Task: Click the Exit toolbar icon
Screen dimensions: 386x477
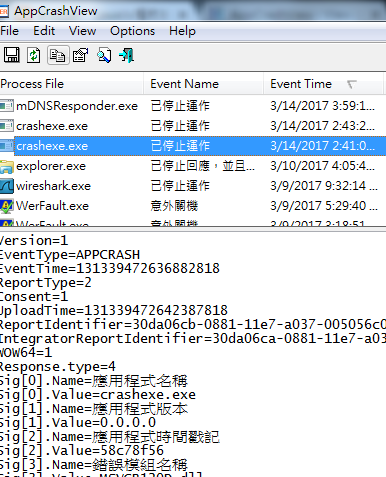Action: (127, 55)
